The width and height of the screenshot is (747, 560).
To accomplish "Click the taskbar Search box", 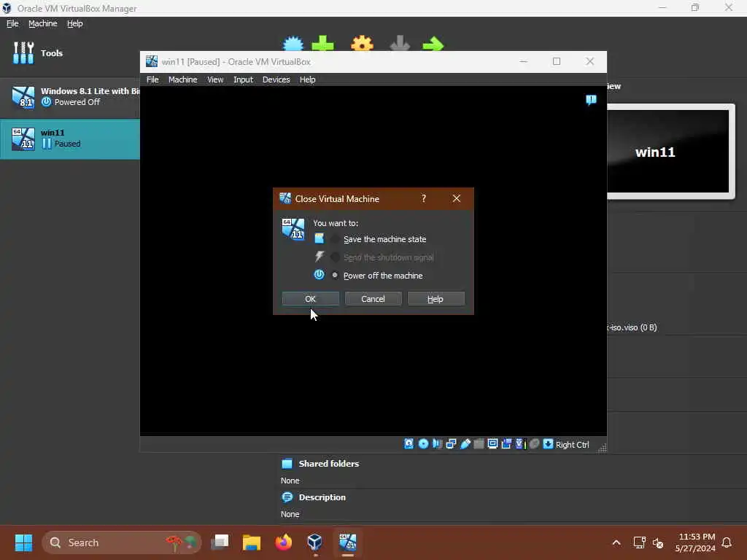I will click(x=122, y=542).
